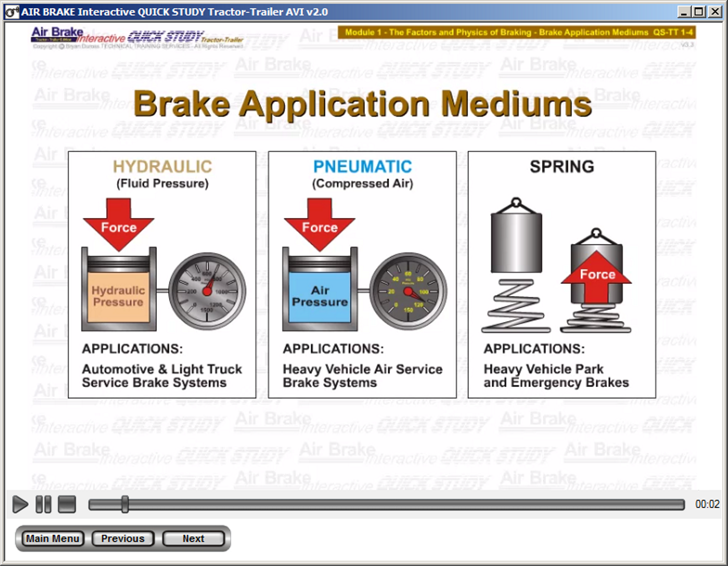
Task: Open the Main Menu
Action: 52,539
